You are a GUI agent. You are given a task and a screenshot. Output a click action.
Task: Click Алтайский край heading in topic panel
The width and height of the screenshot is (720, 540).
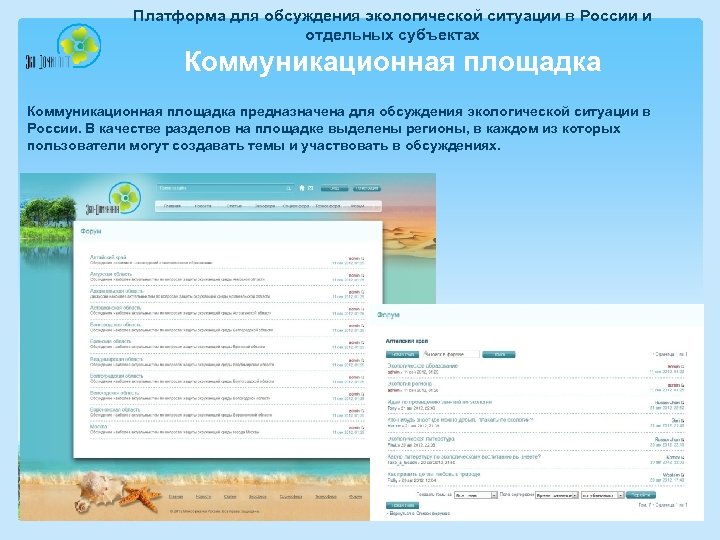pyautogui.click(x=406, y=341)
